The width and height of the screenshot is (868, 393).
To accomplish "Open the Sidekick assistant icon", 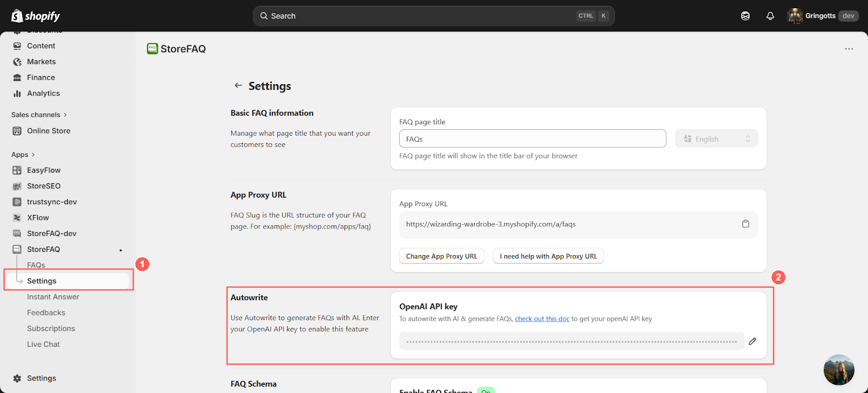I will [745, 16].
